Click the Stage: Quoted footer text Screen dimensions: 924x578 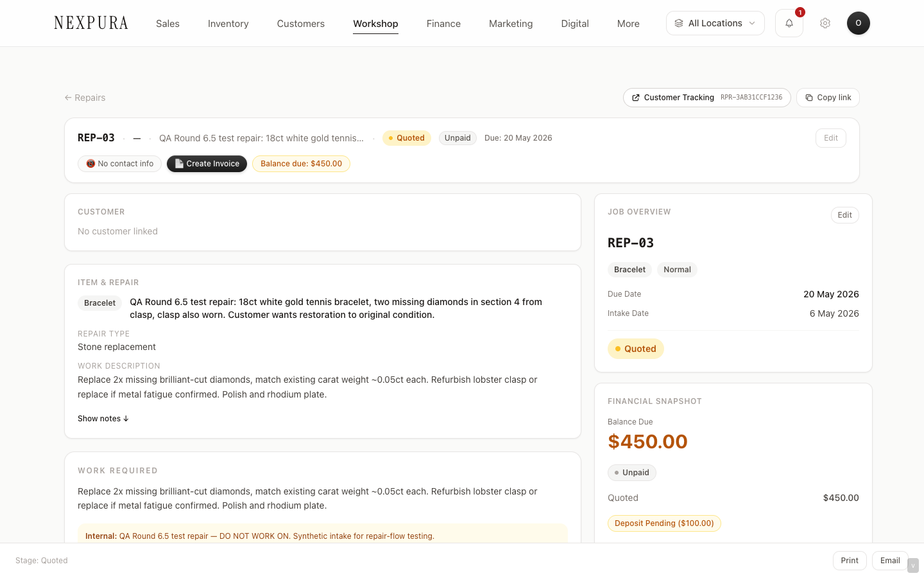42,561
